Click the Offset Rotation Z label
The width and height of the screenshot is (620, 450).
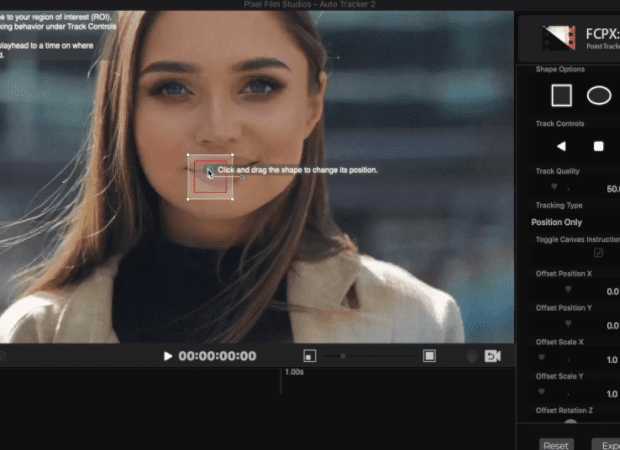pos(564,410)
